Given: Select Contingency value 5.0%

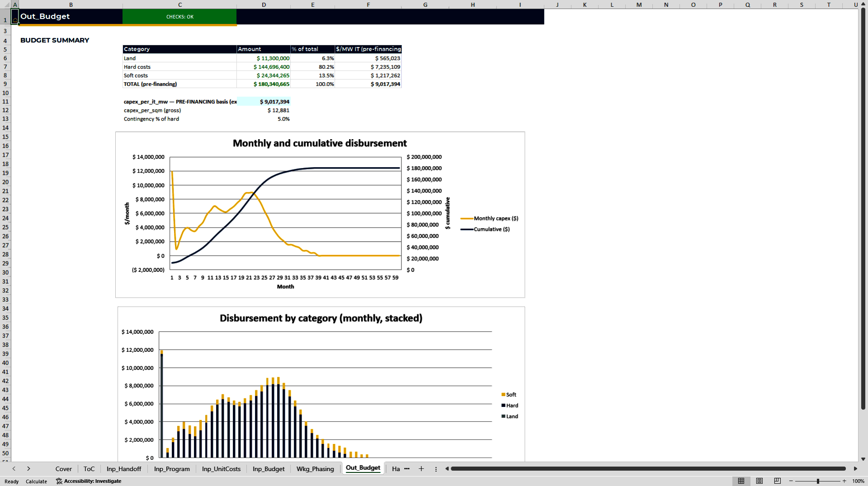Looking at the screenshot, I should click(x=264, y=119).
